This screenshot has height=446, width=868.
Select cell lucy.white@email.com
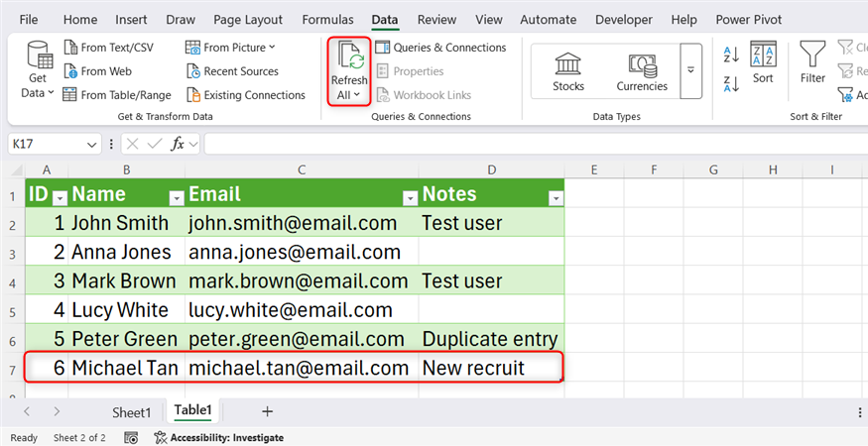click(x=302, y=310)
